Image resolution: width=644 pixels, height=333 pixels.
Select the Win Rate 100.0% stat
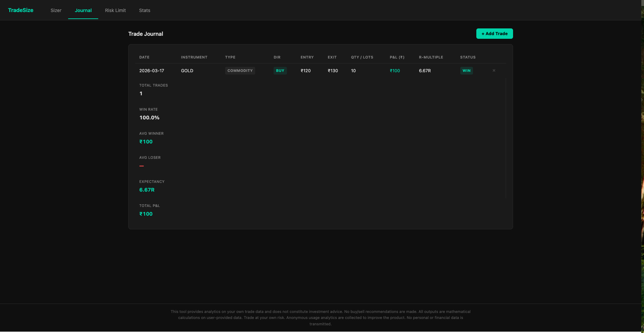[x=149, y=117]
